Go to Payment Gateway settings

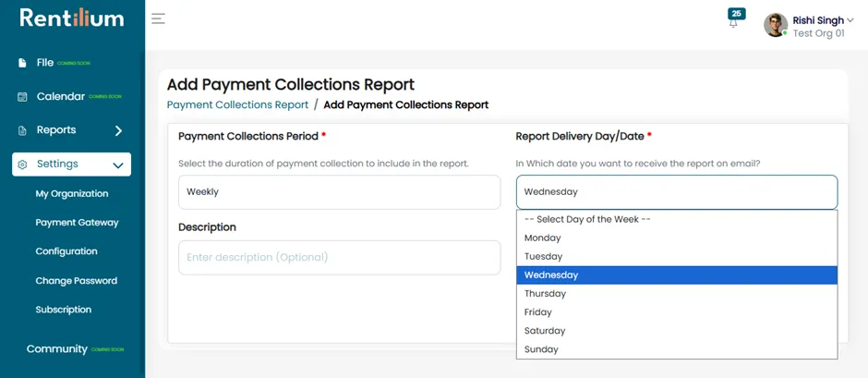(x=77, y=223)
